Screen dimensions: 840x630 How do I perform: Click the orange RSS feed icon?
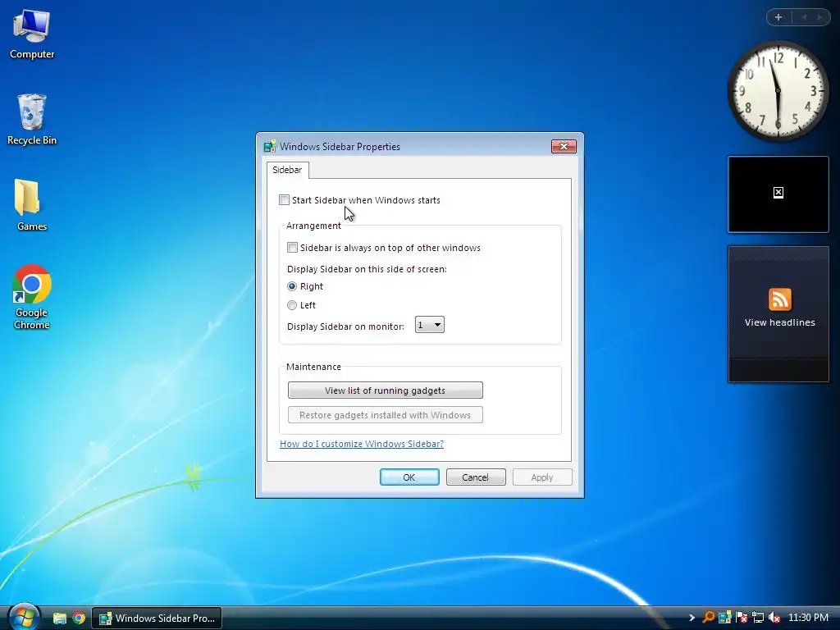pyautogui.click(x=779, y=299)
